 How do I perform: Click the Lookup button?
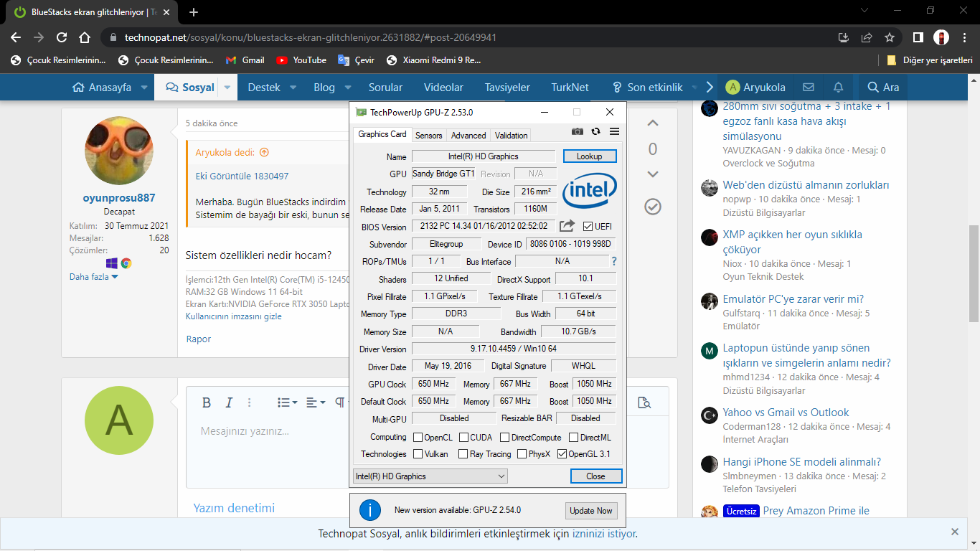tap(590, 156)
